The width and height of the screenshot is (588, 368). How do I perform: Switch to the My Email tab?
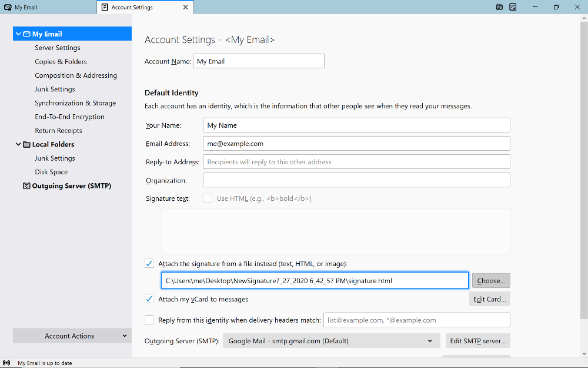pos(48,7)
